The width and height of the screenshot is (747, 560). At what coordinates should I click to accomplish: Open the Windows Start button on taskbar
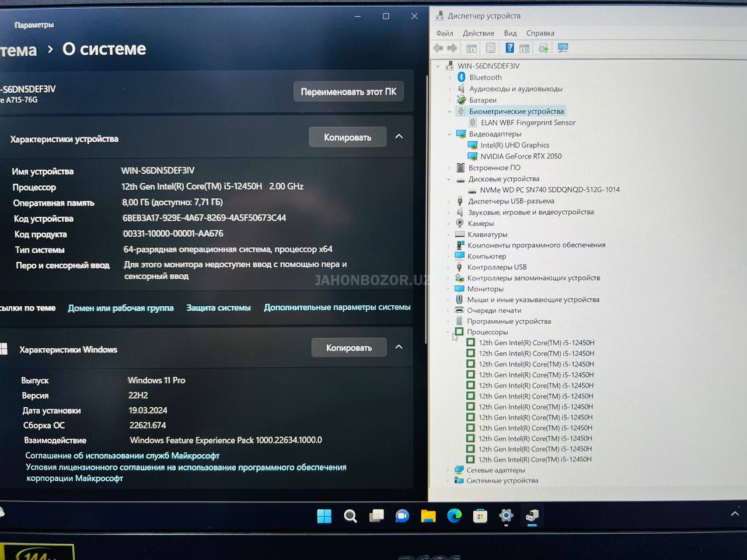point(324,516)
